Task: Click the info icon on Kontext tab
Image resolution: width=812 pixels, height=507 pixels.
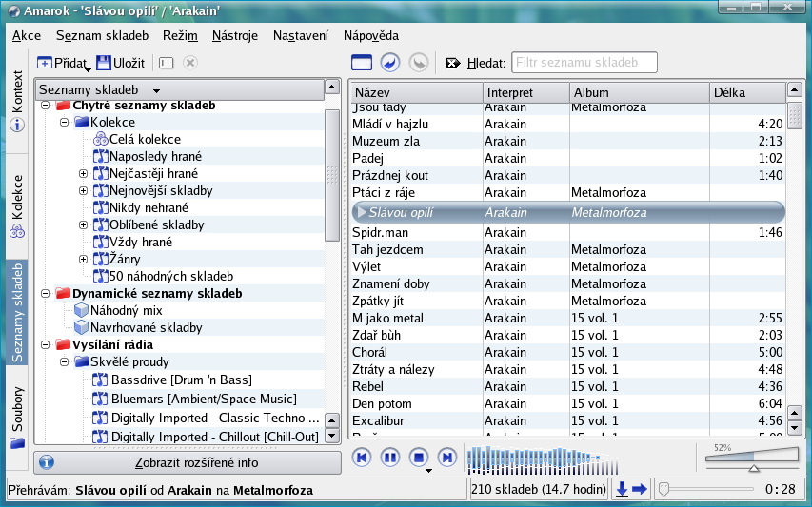Action: [17, 125]
